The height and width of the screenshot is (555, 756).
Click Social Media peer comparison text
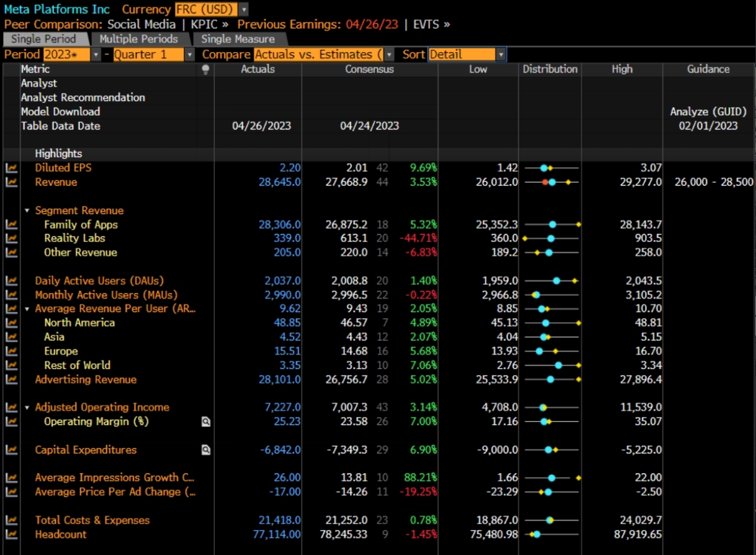(141, 24)
